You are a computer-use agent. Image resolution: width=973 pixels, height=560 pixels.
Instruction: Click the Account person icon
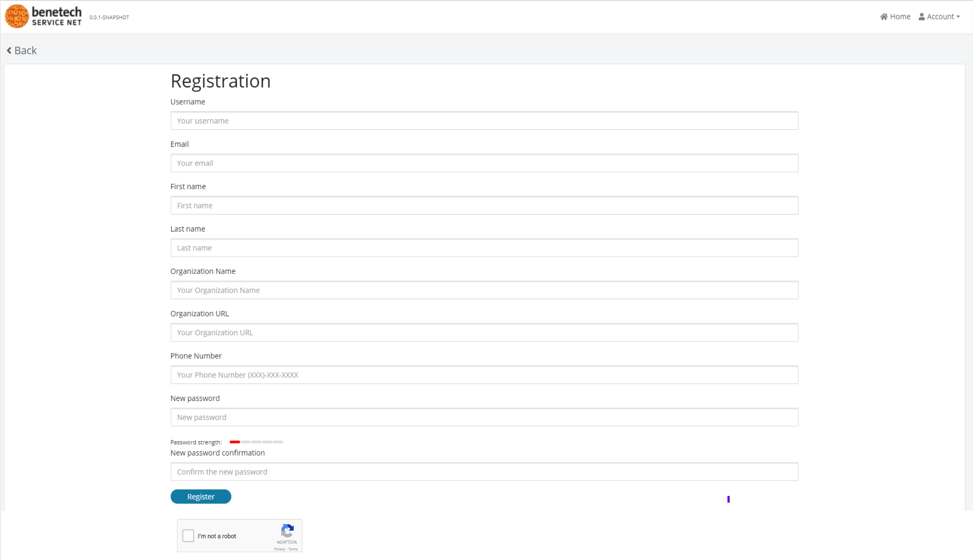(x=921, y=16)
